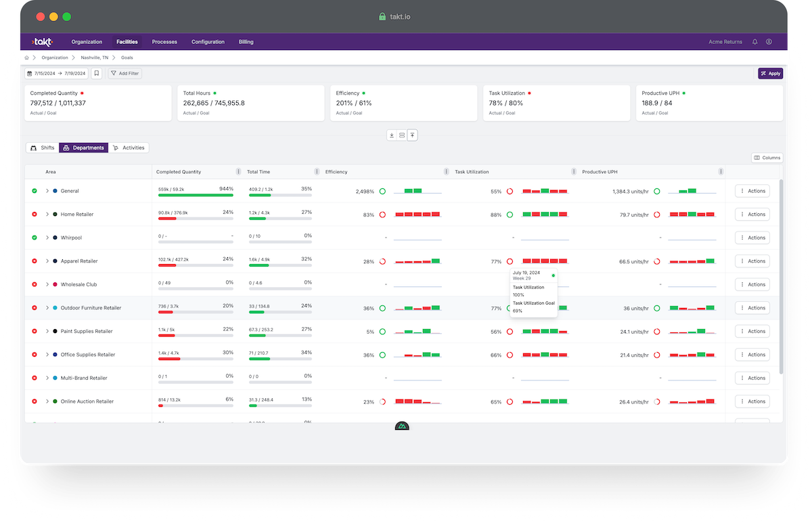Open the Task Utilization column menu dots
812x522 pixels.
point(574,172)
